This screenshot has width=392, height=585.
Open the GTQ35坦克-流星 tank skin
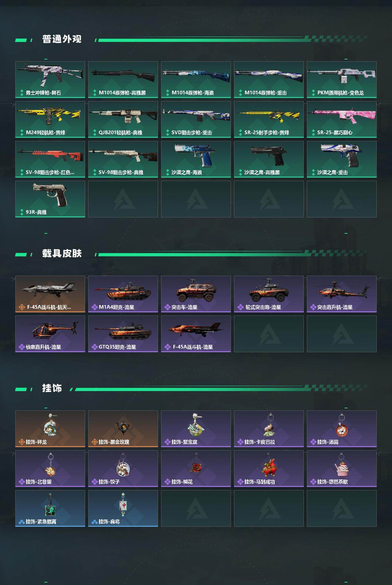123,334
